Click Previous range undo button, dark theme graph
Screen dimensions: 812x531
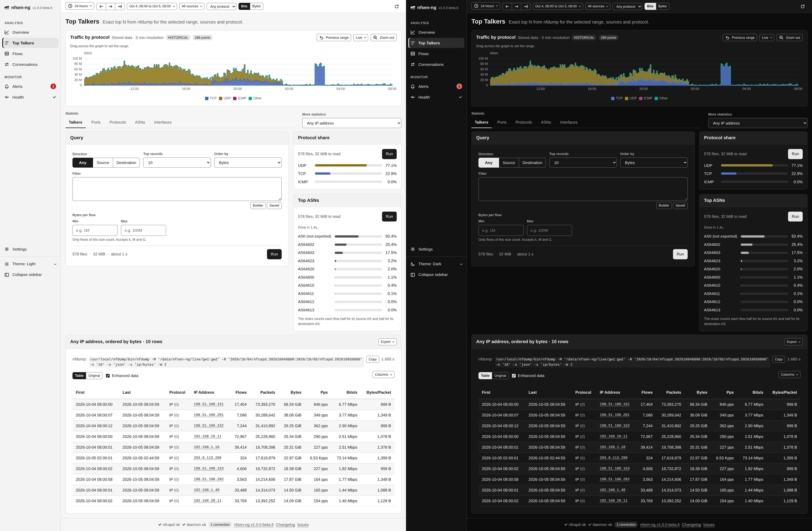point(740,38)
